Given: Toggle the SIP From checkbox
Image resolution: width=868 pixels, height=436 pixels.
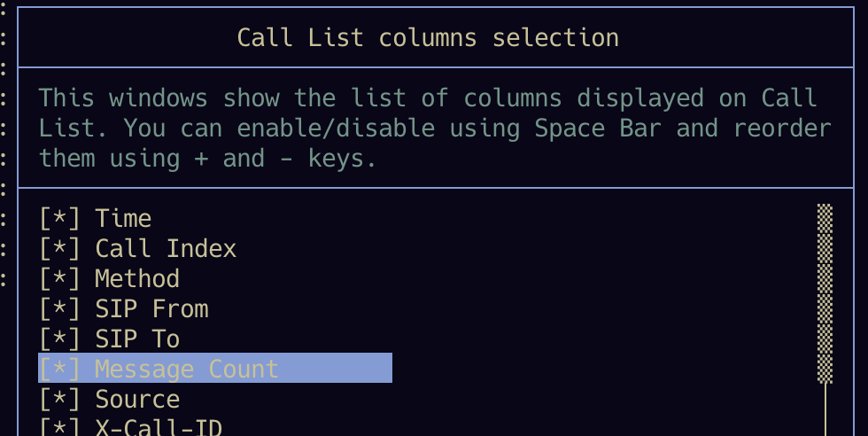Looking at the screenshot, I should [x=59, y=309].
